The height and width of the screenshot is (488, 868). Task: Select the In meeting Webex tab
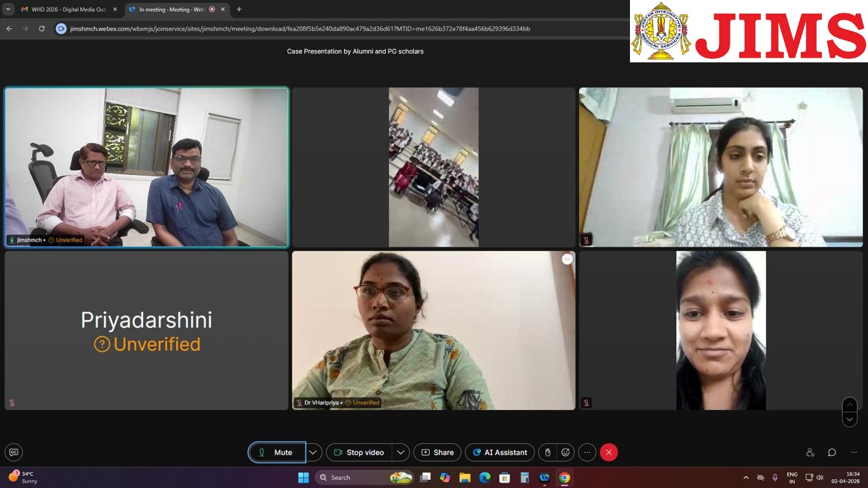(x=172, y=9)
